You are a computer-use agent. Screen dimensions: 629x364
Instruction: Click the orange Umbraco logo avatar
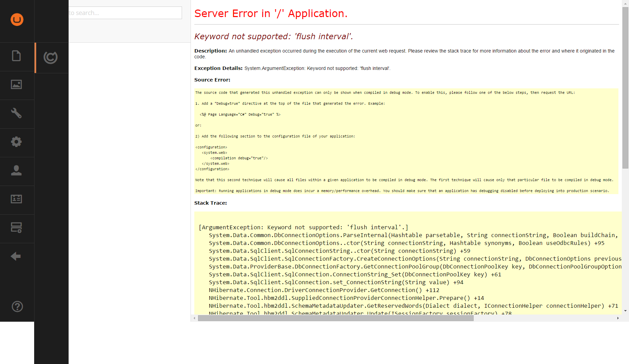(x=17, y=19)
